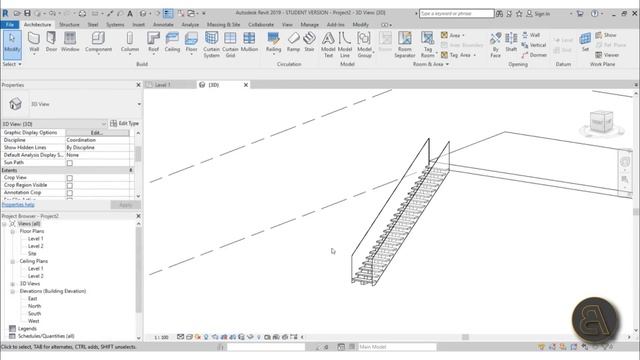Image resolution: width=640 pixels, height=360 pixels.
Task: Activate the Wall tool
Action: click(34, 42)
